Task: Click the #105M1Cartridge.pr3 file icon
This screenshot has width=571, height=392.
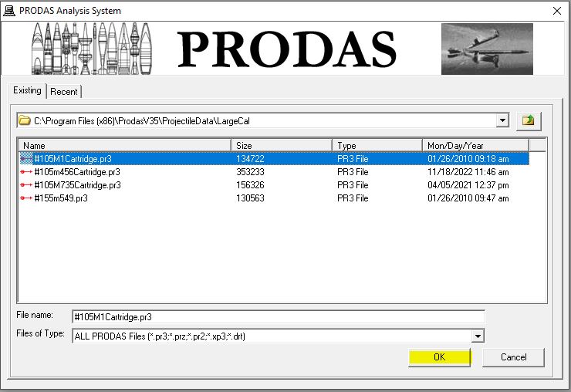Action: (26, 159)
